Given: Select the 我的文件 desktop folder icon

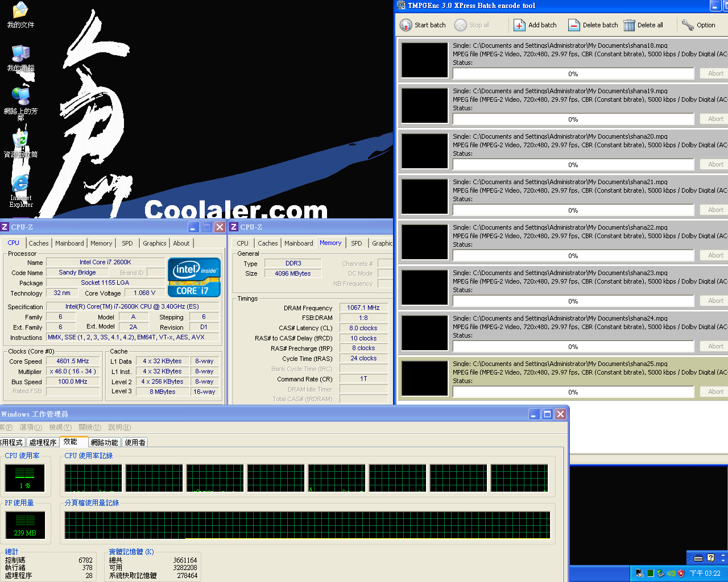Looking at the screenshot, I should tap(20, 10).
